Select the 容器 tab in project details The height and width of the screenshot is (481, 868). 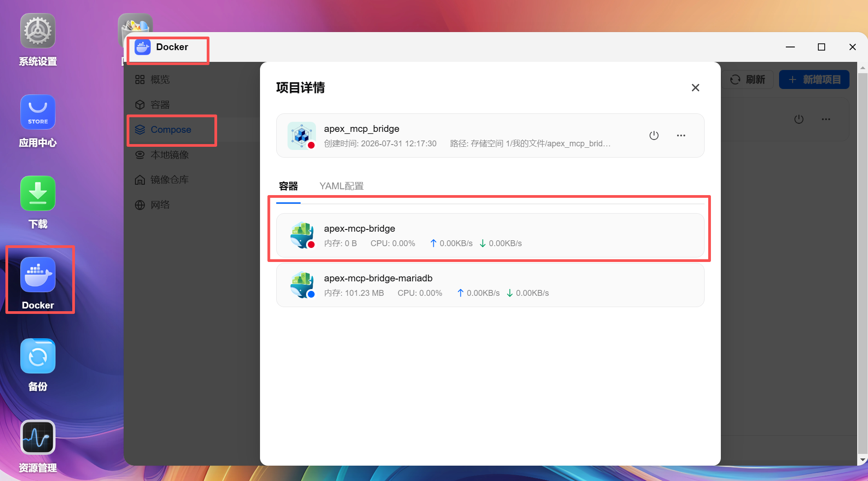(288, 186)
